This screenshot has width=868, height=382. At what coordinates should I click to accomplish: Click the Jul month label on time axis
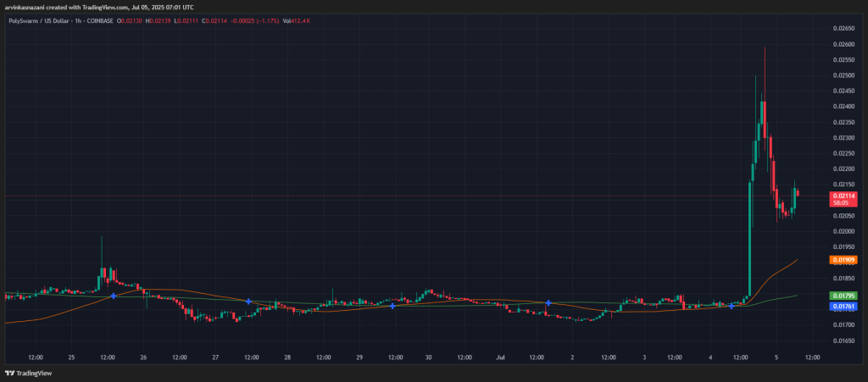point(500,357)
